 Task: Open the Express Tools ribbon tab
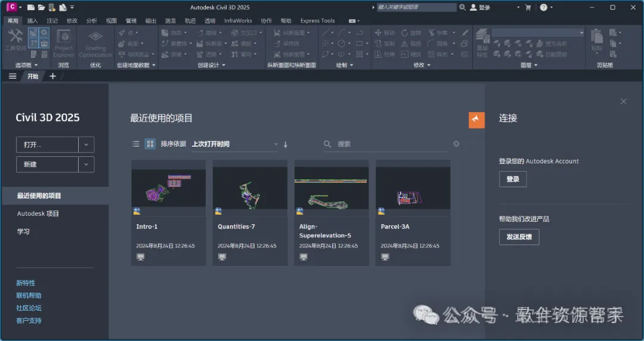[317, 20]
